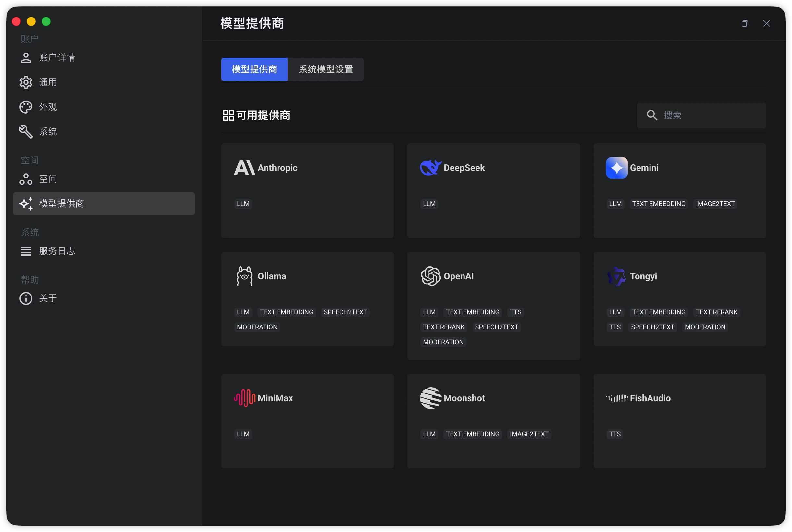
Task: Open the DeepSeek provider card
Action: (x=494, y=191)
